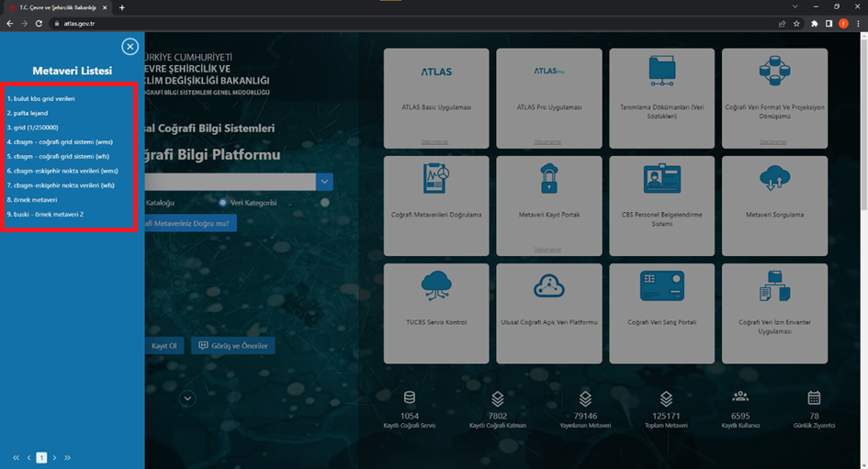Open cbsgm-eskişehir nokta verileri (wms)

pos(62,171)
